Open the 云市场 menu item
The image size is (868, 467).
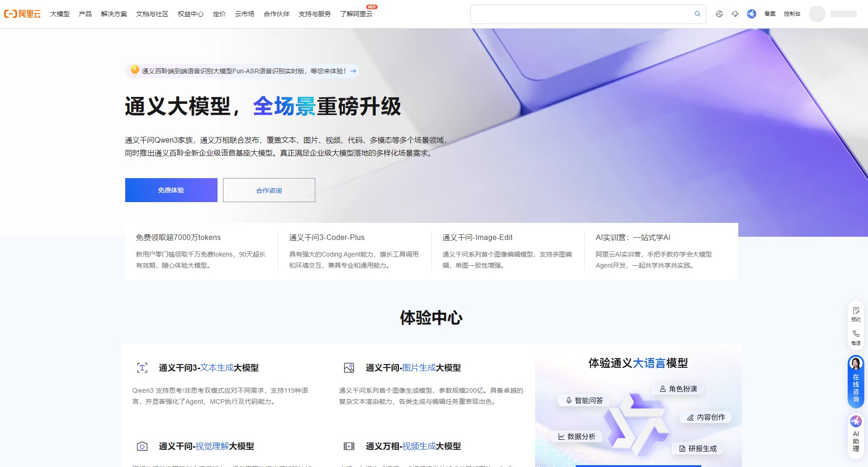coord(245,14)
